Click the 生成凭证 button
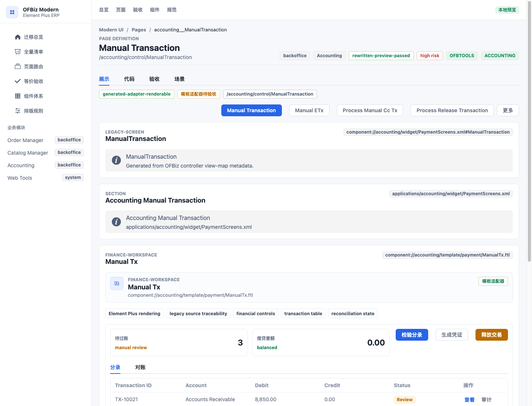The height and width of the screenshot is (406, 532). coord(452,335)
